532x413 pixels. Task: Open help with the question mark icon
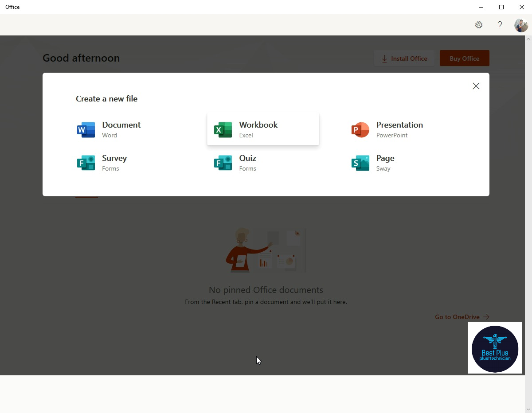coord(500,25)
